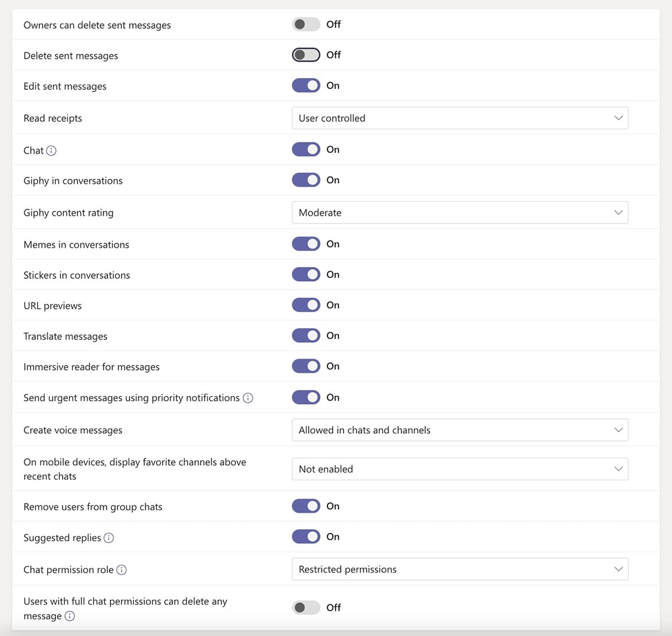Turn off Remove users from group chats
Screen dimensions: 672x636
coord(305,506)
